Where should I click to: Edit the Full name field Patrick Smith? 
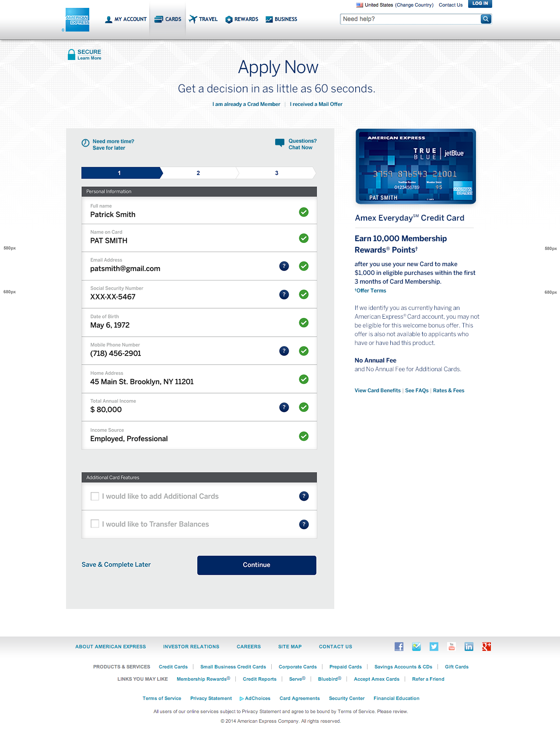point(199,211)
